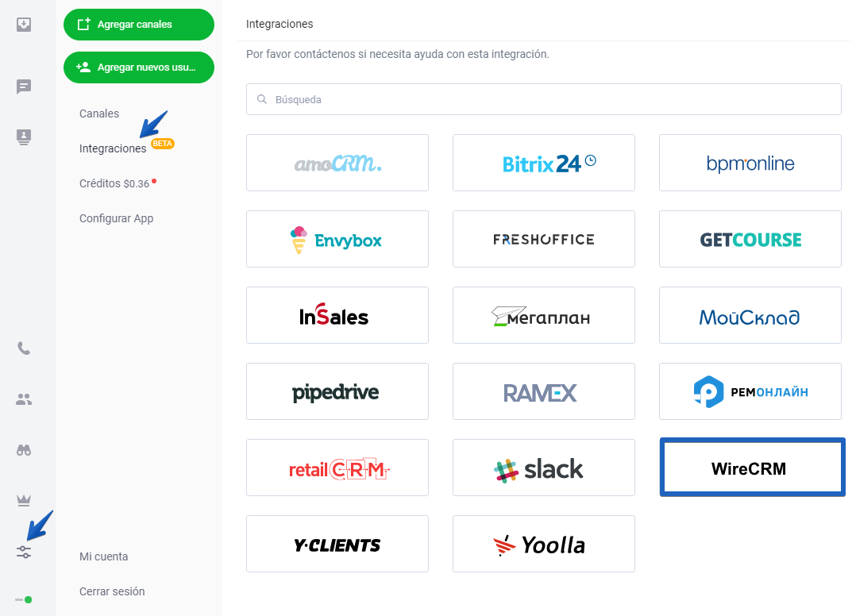Open the inbox download icon in sidebar
The height and width of the screenshot is (616, 856).
tap(24, 25)
